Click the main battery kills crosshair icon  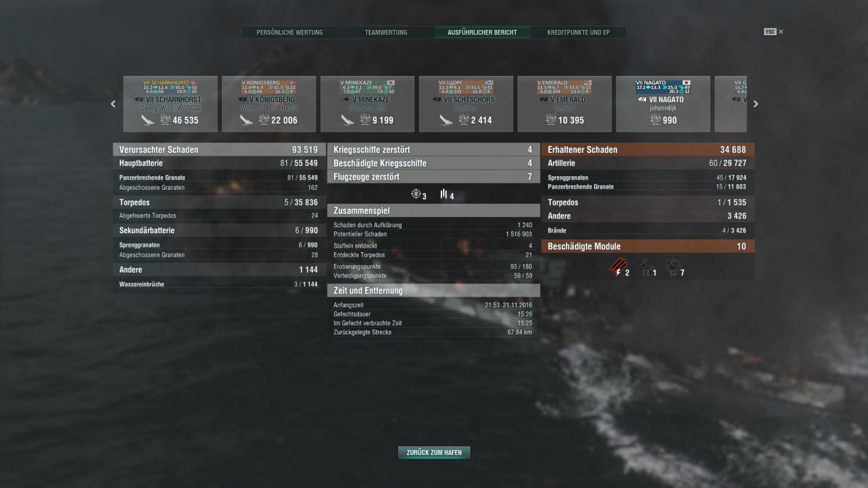416,194
